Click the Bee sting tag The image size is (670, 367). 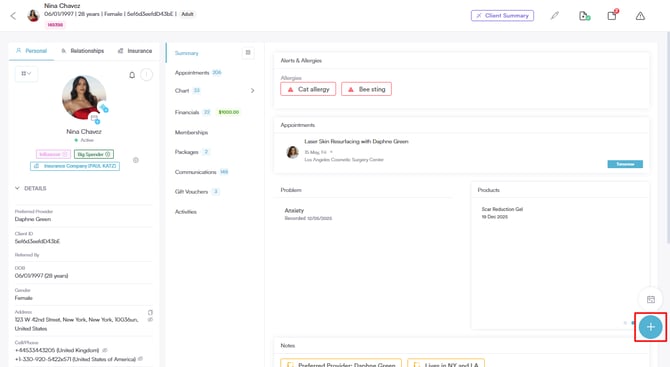[366, 89]
